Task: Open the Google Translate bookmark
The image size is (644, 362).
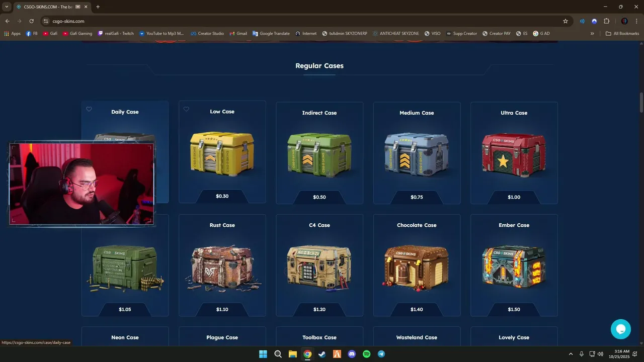Action: (x=271, y=33)
